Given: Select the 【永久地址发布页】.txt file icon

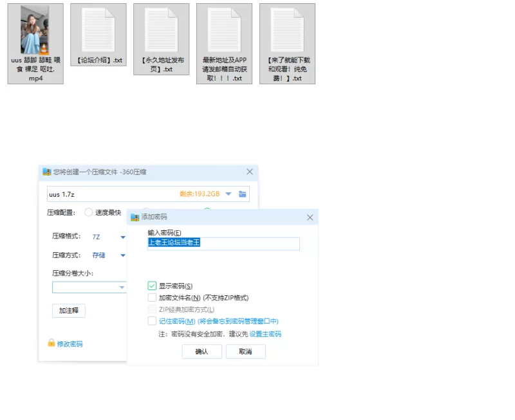Looking at the screenshot, I should click(161, 30).
